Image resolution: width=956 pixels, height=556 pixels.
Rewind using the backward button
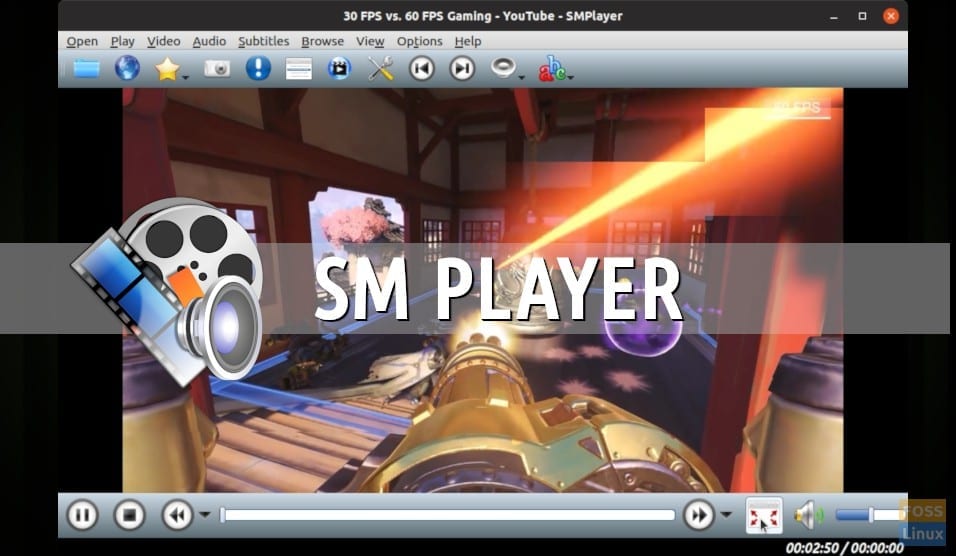[x=177, y=515]
